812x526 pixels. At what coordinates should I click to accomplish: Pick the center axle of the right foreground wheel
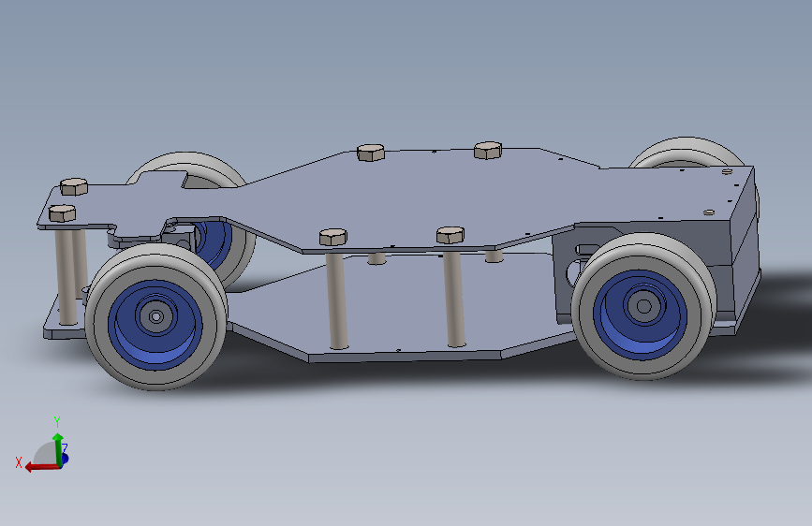643,306
